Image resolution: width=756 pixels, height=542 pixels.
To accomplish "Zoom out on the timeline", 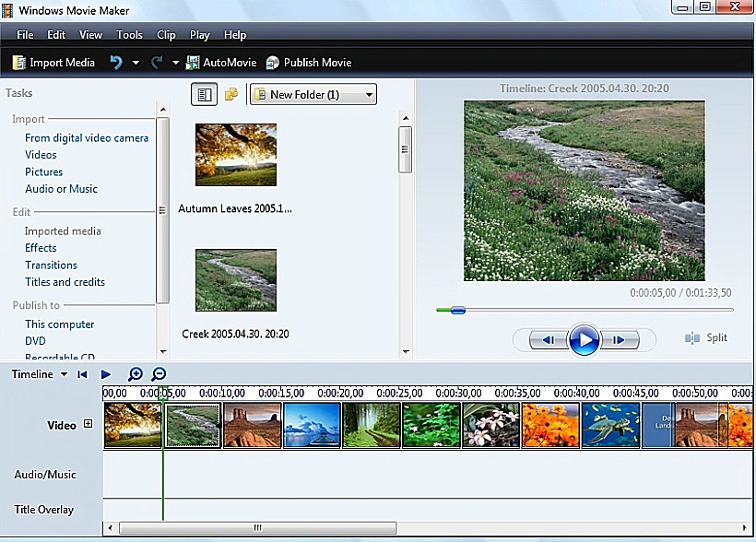I will pyautogui.click(x=158, y=374).
